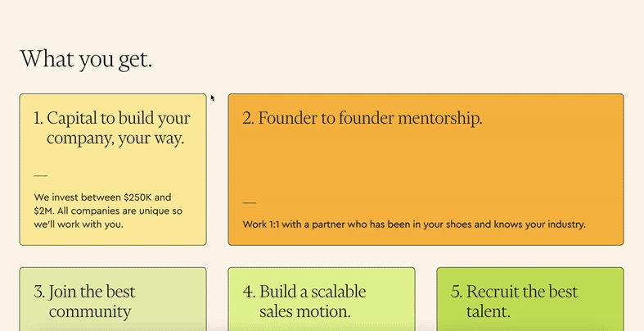This screenshot has width=644, height=331.
Task: Click the 'Work 1:1 with a partner' description
Action: tap(414, 224)
